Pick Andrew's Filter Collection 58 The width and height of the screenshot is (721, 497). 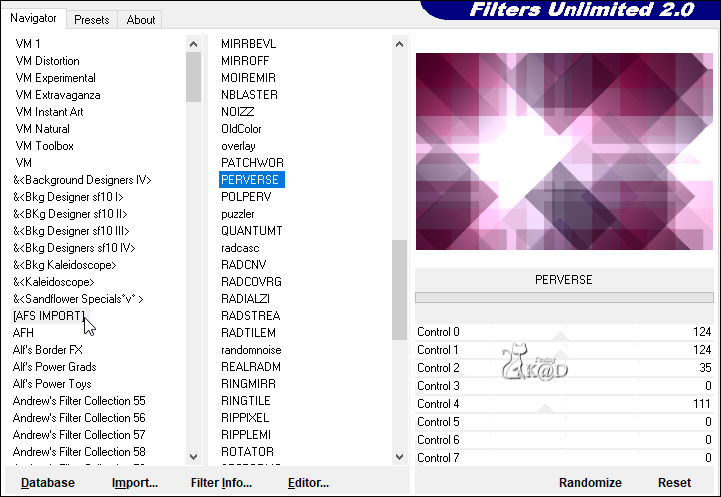pyautogui.click(x=79, y=452)
